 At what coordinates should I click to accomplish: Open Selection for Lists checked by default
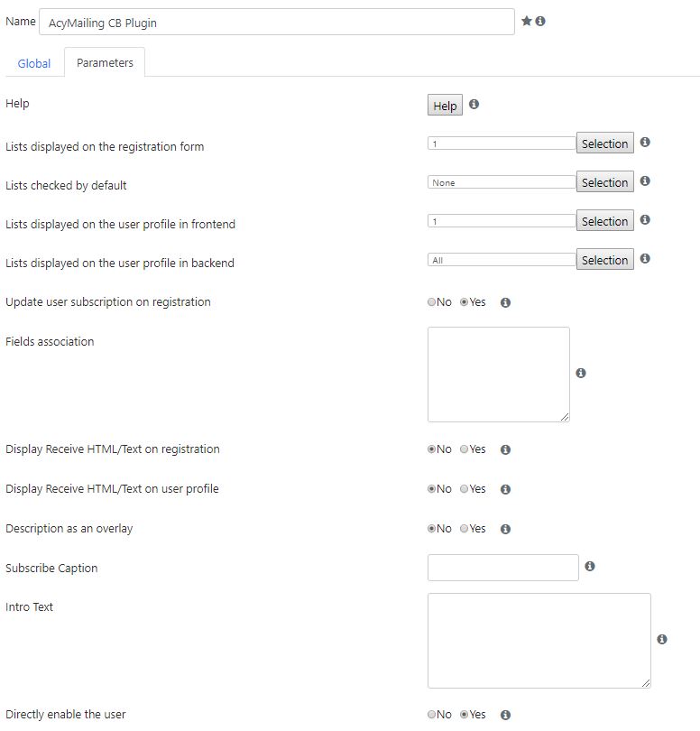[x=605, y=181]
